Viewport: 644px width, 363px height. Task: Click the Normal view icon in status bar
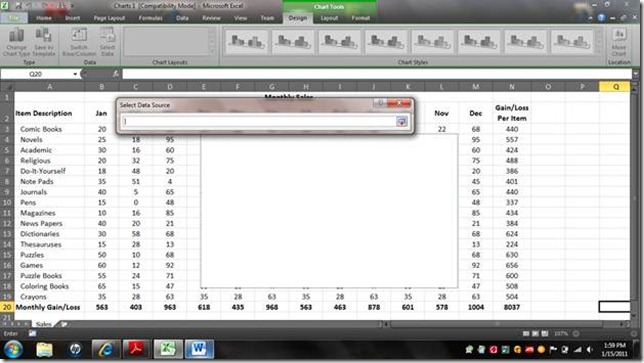(526, 334)
